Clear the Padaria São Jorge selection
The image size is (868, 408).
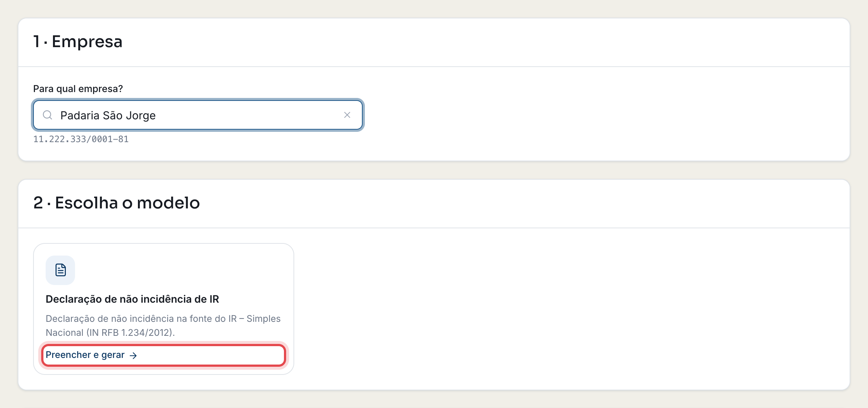click(x=347, y=115)
